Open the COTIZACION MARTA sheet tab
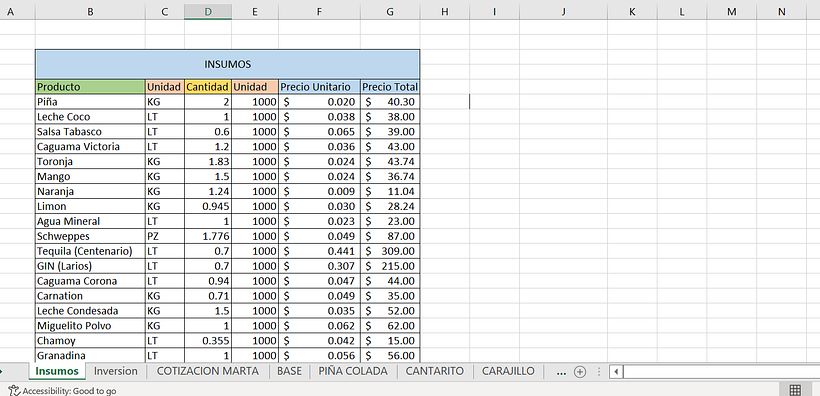Viewport: 820px width, 396px height. pyautogui.click(x=208, y=371)
